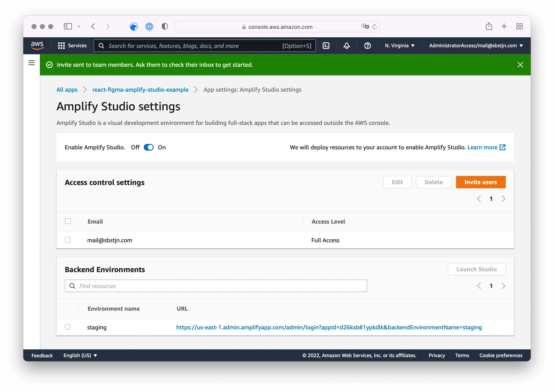Turn off the Enable Amplify Studio toggle
The width and height of the screenshot is (554, 392).
click(x=149, y=147)
